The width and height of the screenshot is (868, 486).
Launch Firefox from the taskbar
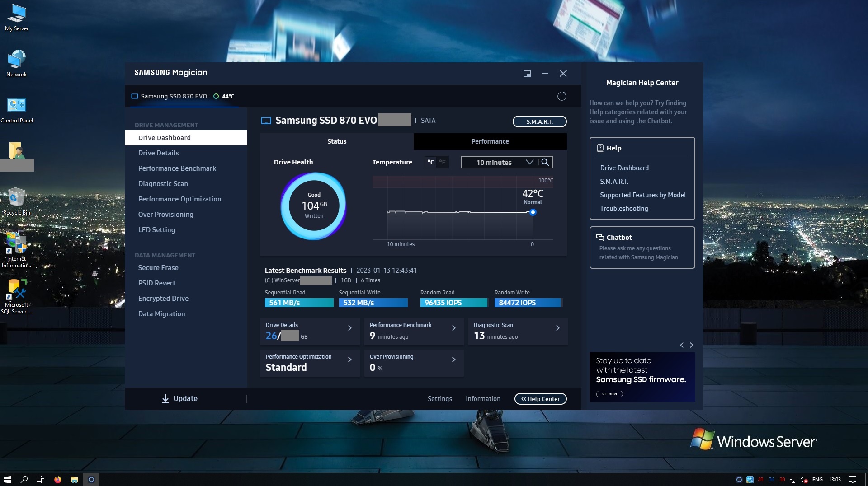57,479
